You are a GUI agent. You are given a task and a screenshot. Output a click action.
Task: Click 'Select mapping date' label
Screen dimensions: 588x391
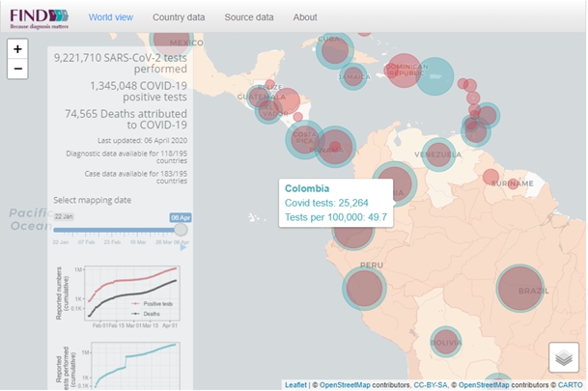tap(93, 200)
